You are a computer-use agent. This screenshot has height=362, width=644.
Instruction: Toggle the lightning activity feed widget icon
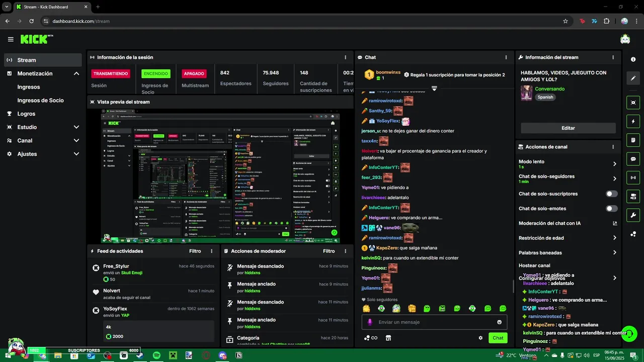coord(633,121)
